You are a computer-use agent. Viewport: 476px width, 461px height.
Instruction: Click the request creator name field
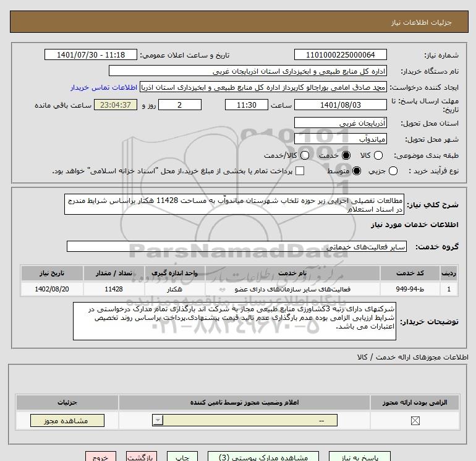point(263,87)
